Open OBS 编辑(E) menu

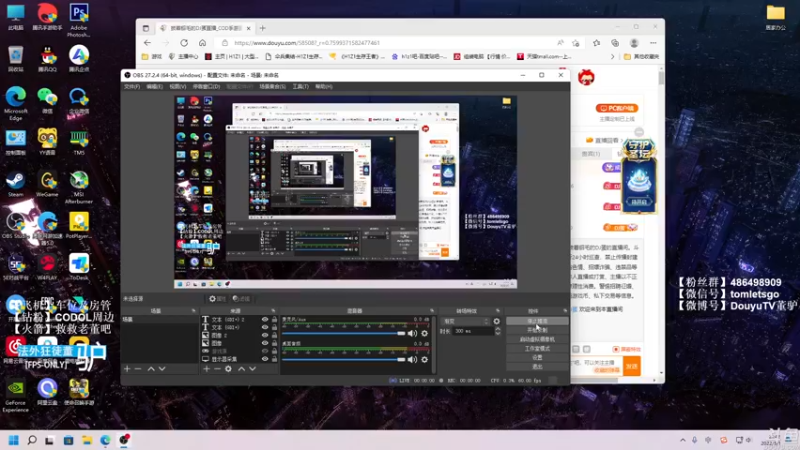pyautogui.click(x=155, y=87)
